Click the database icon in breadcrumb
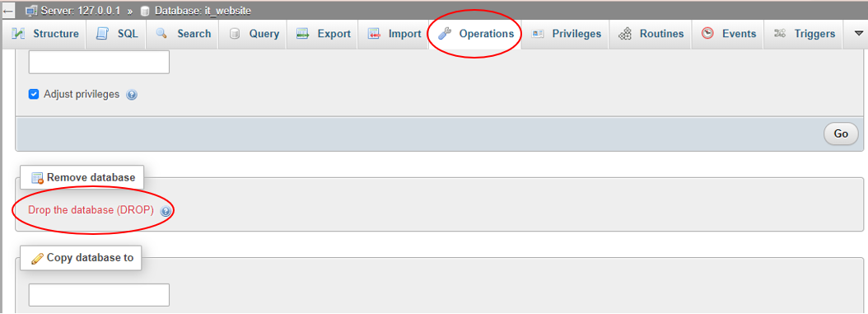Image resolution: width=868 pixels, height=314 pixels. (x=145, y=11)
